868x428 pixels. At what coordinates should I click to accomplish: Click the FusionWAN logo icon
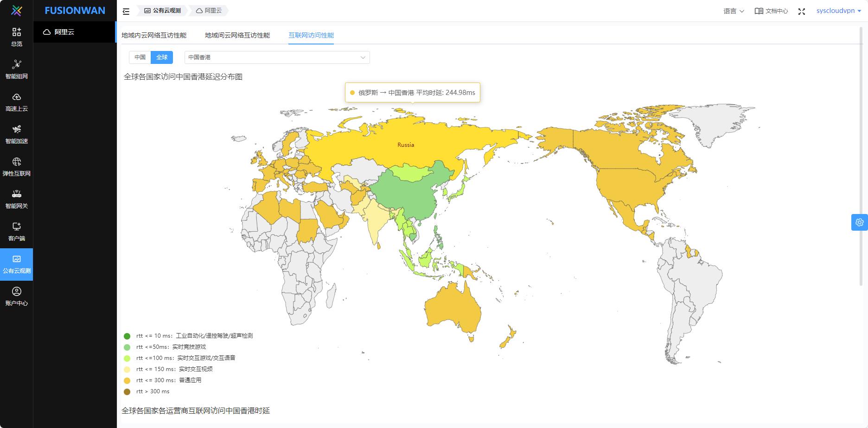17,10
